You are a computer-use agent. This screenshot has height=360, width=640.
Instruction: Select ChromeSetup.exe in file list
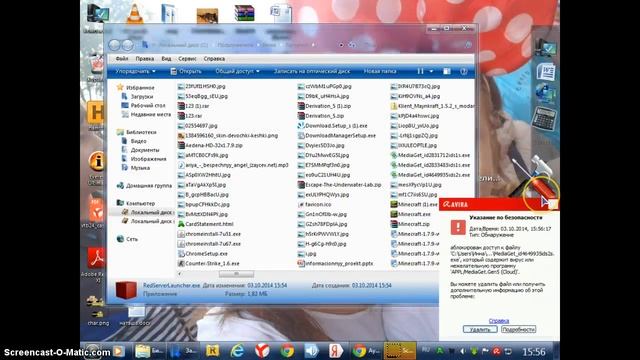pos(203,253)
